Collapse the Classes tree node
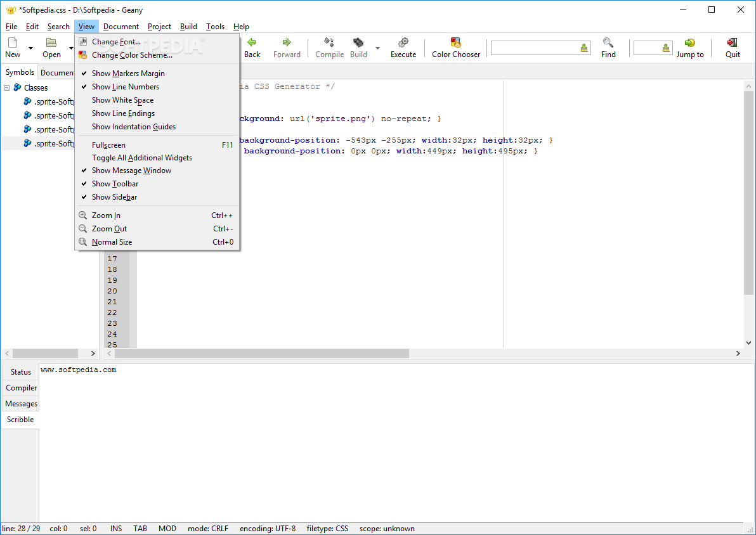Viewport: 756px width, 535px height. (x=7, y=87)
